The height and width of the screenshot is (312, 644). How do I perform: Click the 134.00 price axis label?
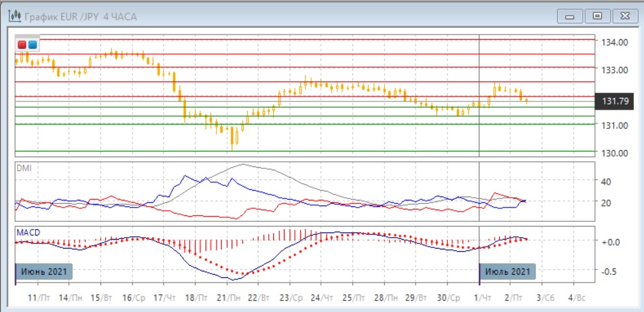click(x=615, y=42)
